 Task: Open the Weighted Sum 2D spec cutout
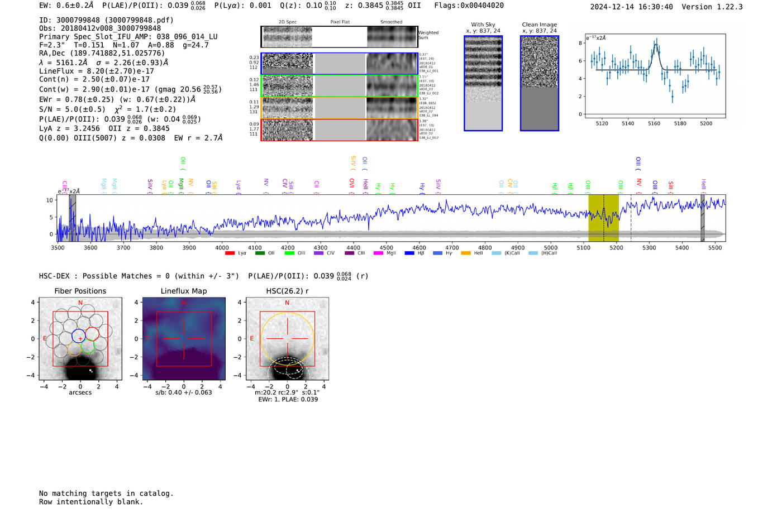click(x=288, y=37)
